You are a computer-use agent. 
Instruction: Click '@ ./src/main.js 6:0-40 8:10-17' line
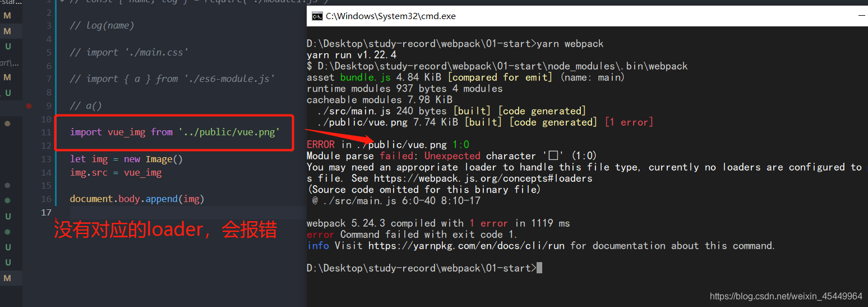click(x=396, y=201)
